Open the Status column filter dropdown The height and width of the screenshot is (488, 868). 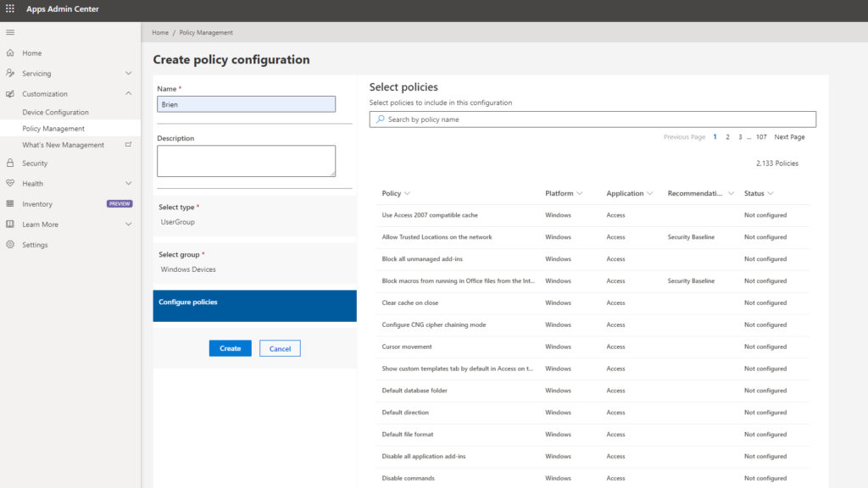point(771,193)
